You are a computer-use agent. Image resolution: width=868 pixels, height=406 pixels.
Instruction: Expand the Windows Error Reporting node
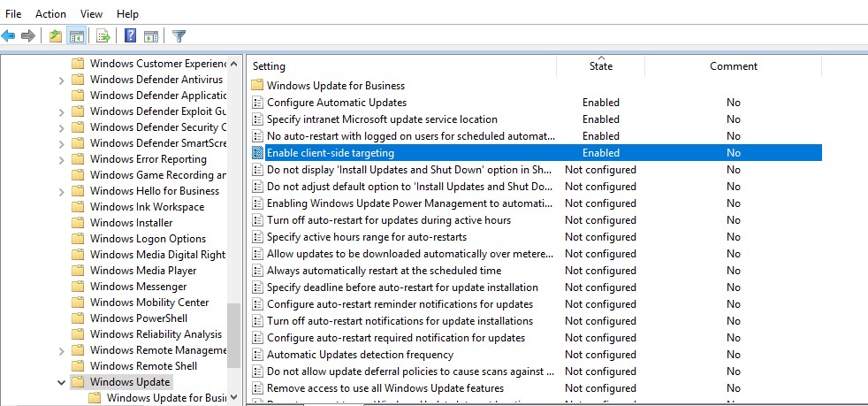61,159
